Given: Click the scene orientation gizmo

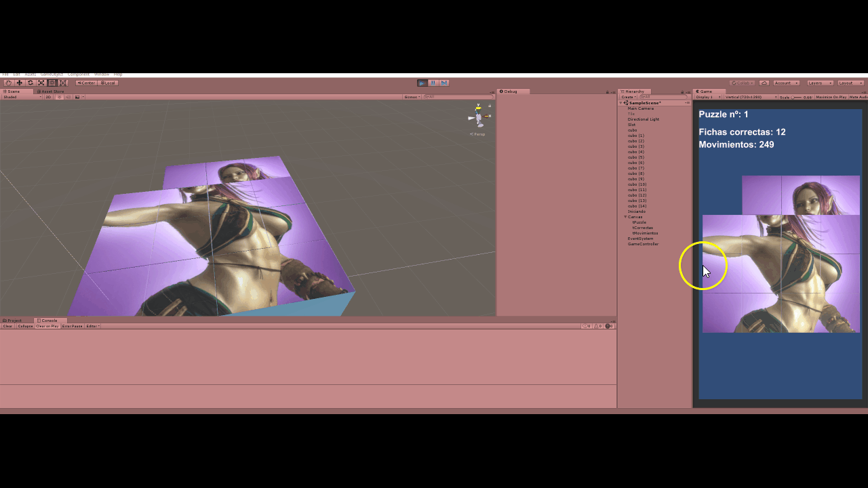Looking at the screenshot, I should tap(479, 117).
